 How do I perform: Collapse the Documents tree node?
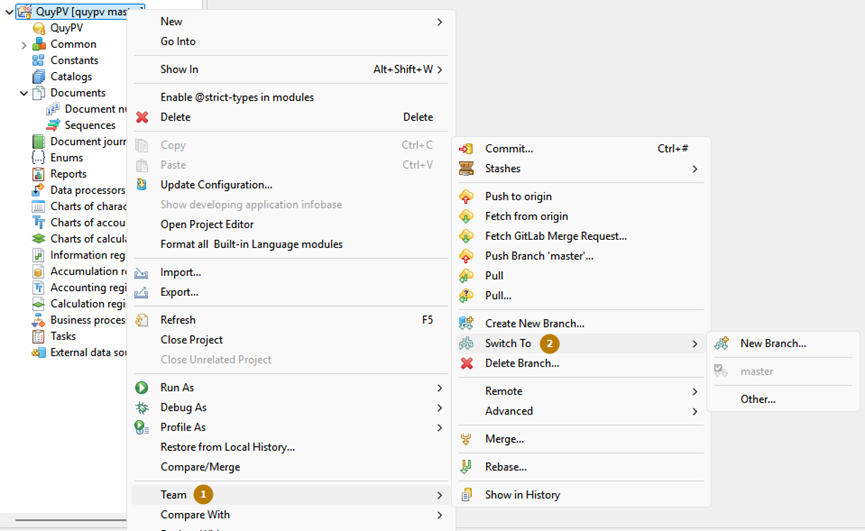[24, 93]
